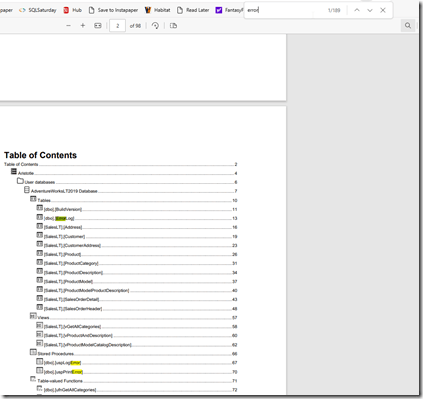The image size is (423, 399).
Task: Open [SalesLT].[ProductDescription] entry
Action: point(73,273)
